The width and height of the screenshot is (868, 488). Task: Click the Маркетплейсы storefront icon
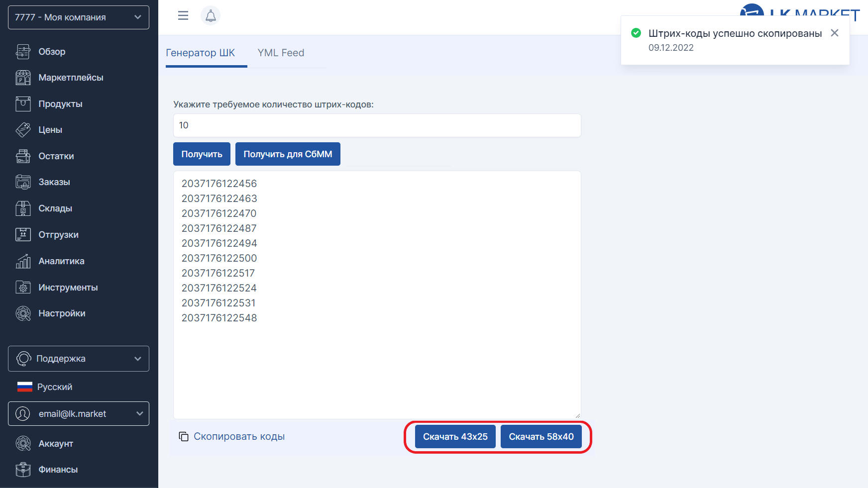[x=23, y=78]
